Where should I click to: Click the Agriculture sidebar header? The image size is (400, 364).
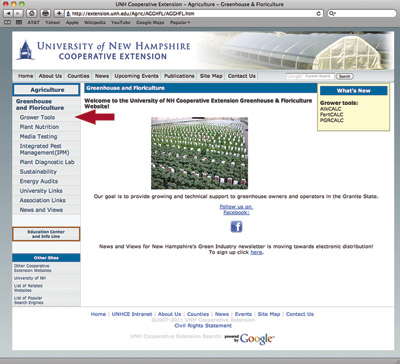pos(46,90)
